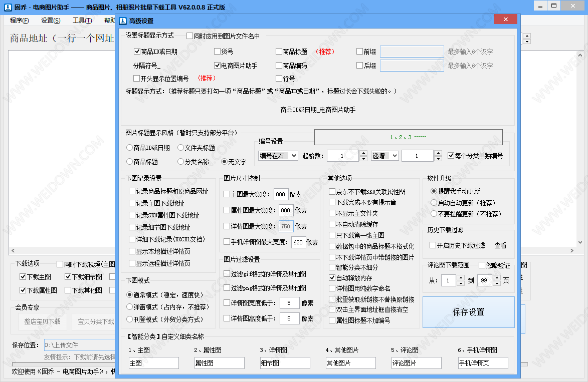
Task: Click 查看 next to history filter
Action: pyautogui.click(x=500, y=245)
